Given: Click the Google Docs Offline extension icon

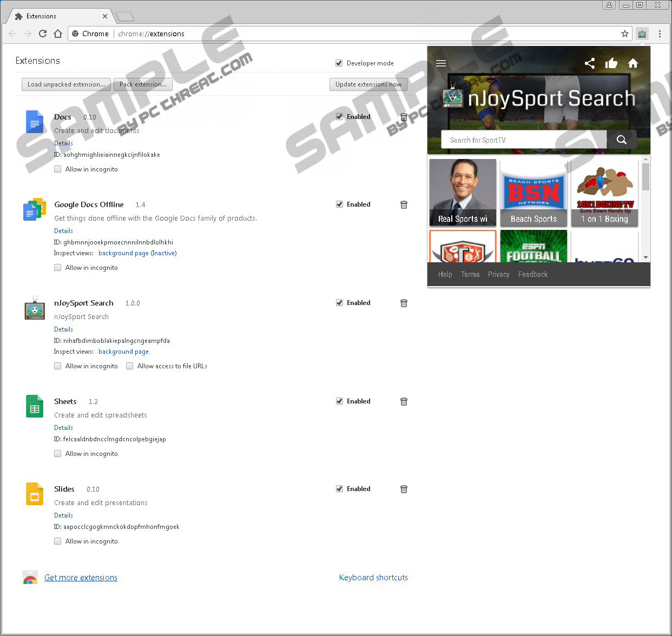Looking at the screenshot, I should [x=35, y=209].
